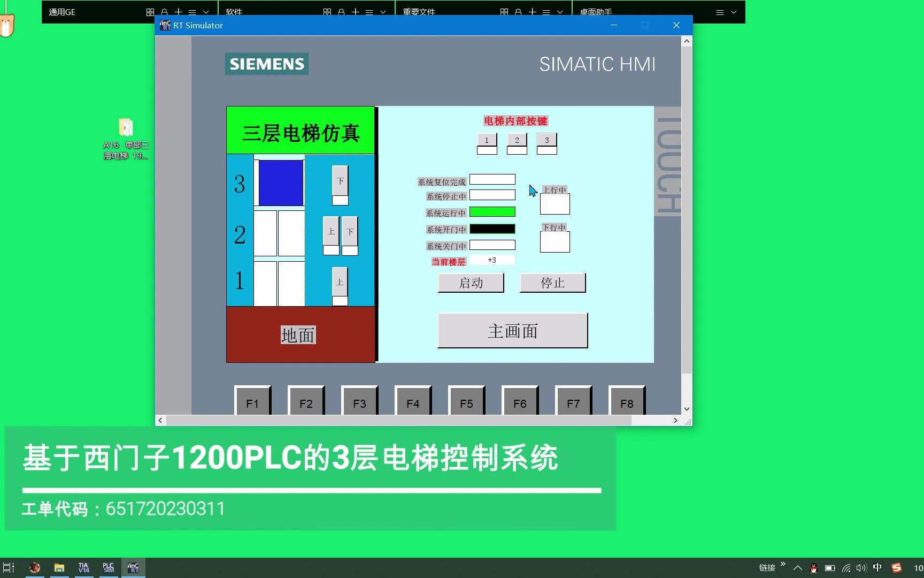Click the grid view icon on 重要文件 fence
Viewport: 924px width, 578px height.
[503, 11]
